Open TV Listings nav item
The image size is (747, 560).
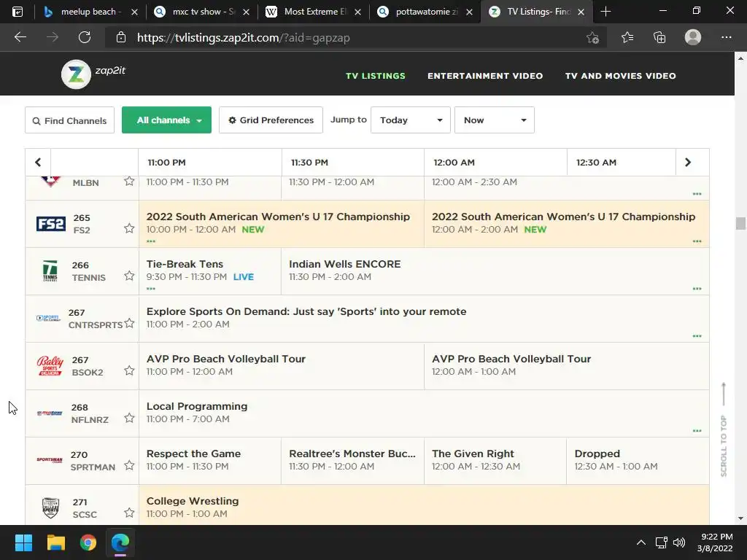(x=376, y=76)
